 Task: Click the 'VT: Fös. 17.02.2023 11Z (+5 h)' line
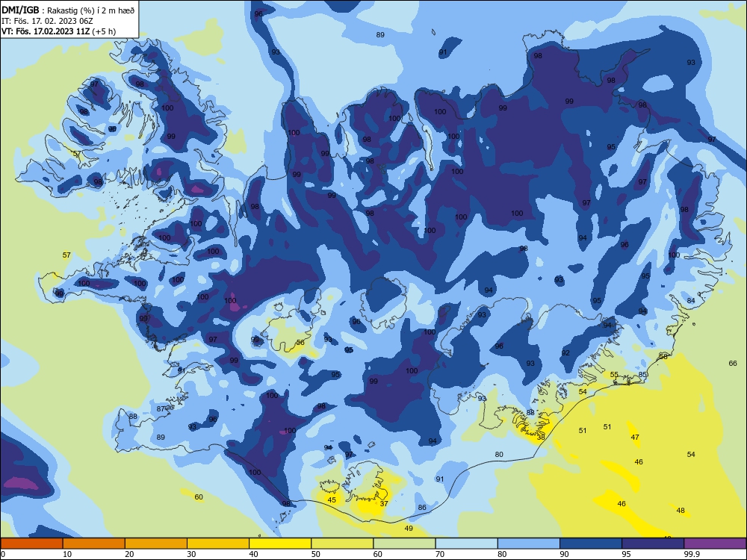tap(58, 31)
